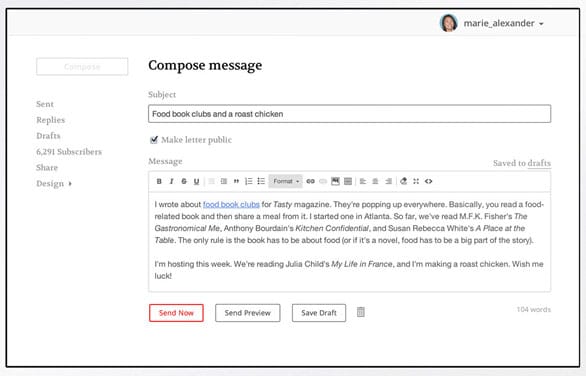Apply underline formatting

[x=197, y=181]
